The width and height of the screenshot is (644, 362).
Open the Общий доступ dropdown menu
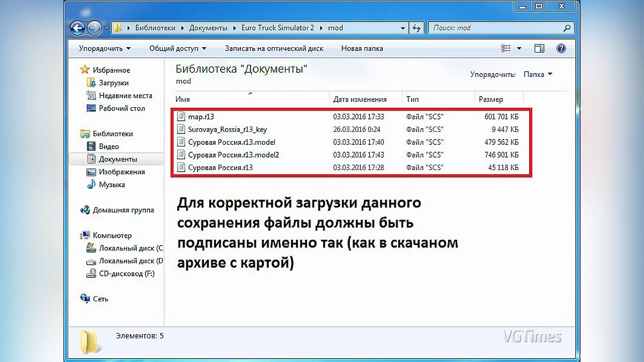point(177,48)
